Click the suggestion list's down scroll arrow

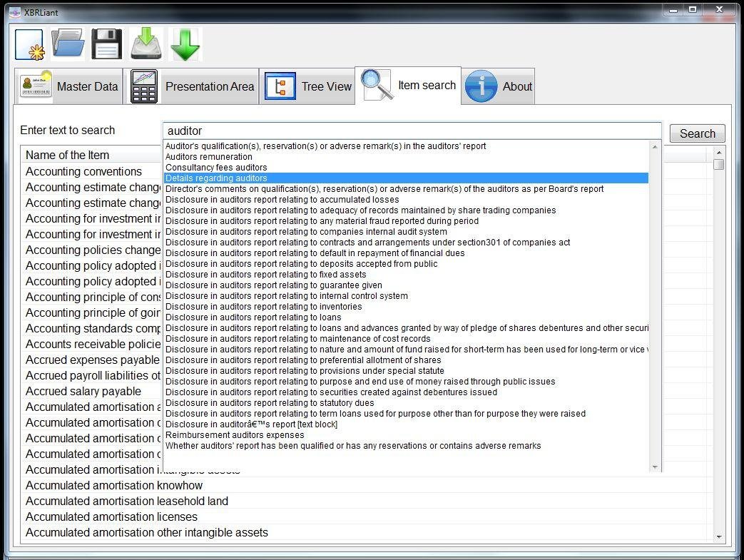click(655, 467)
